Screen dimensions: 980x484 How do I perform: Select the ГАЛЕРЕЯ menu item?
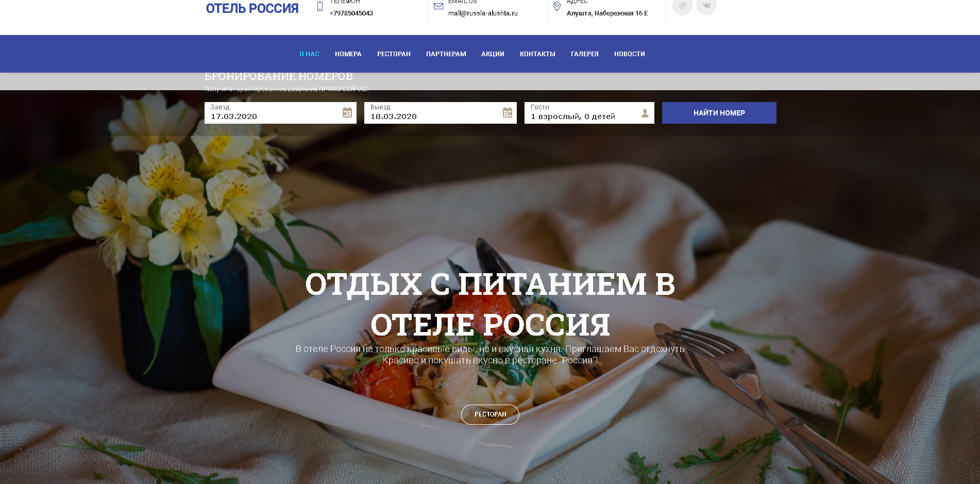tap(585, 54)
